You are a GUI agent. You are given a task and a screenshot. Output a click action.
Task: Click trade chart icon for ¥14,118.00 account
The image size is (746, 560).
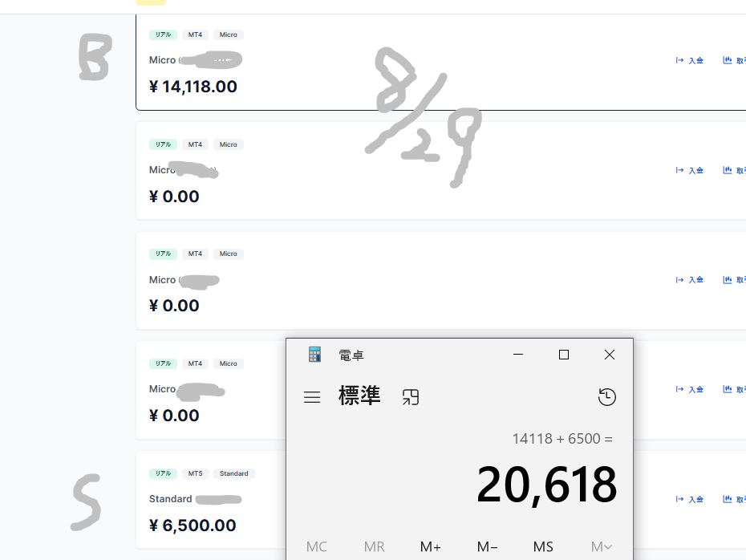coord(727,60)
